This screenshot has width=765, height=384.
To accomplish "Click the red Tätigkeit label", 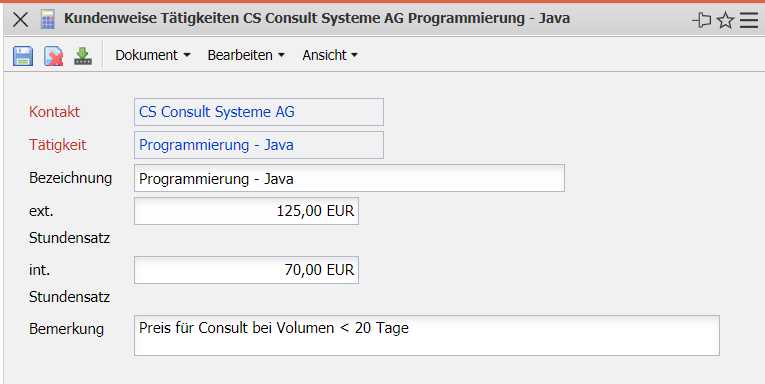I will click(58, 145).
